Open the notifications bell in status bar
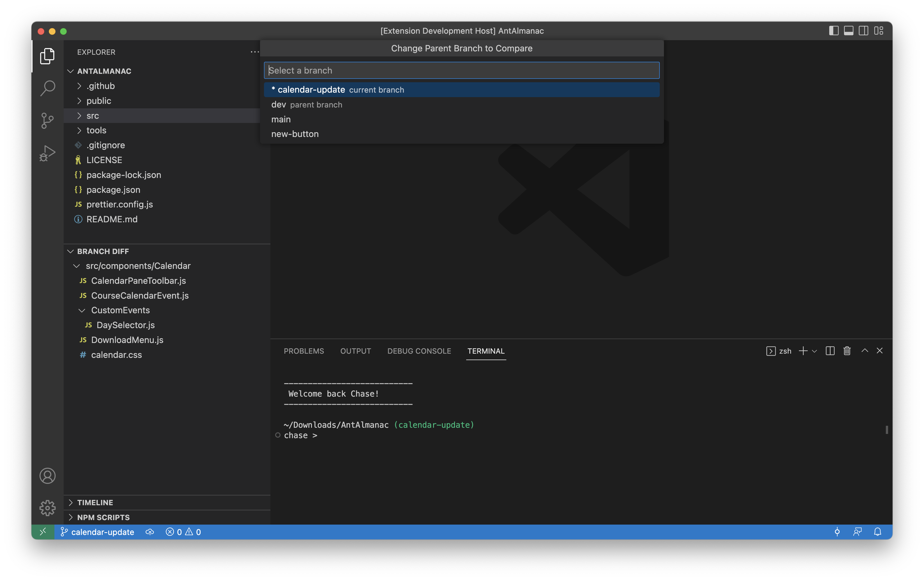 click(x=877, y=532)
